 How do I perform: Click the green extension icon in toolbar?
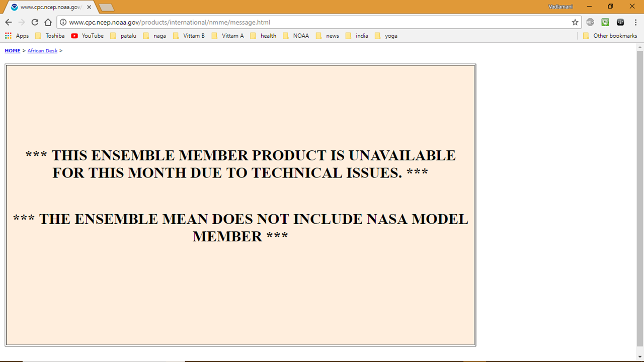(605, 22)
